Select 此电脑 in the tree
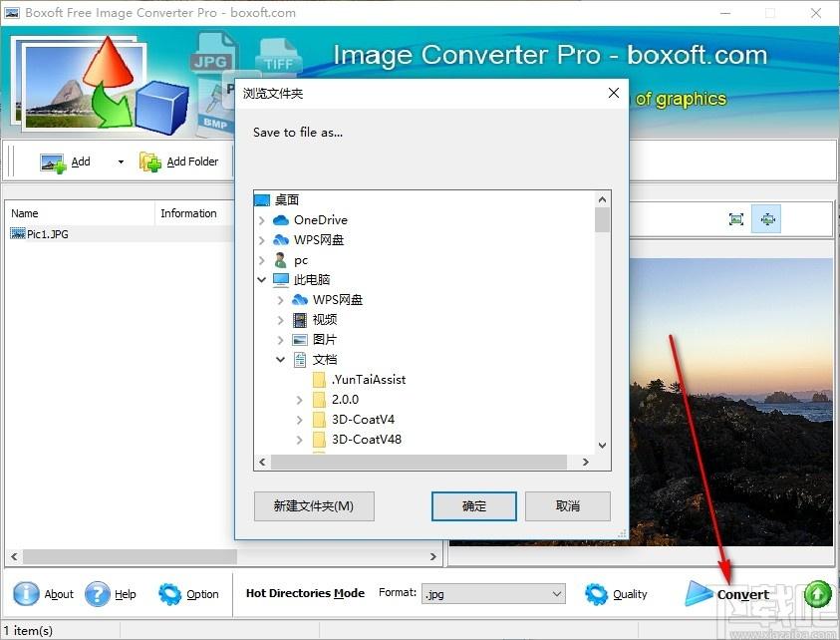840x640 pixels. (x=312, y=280)
